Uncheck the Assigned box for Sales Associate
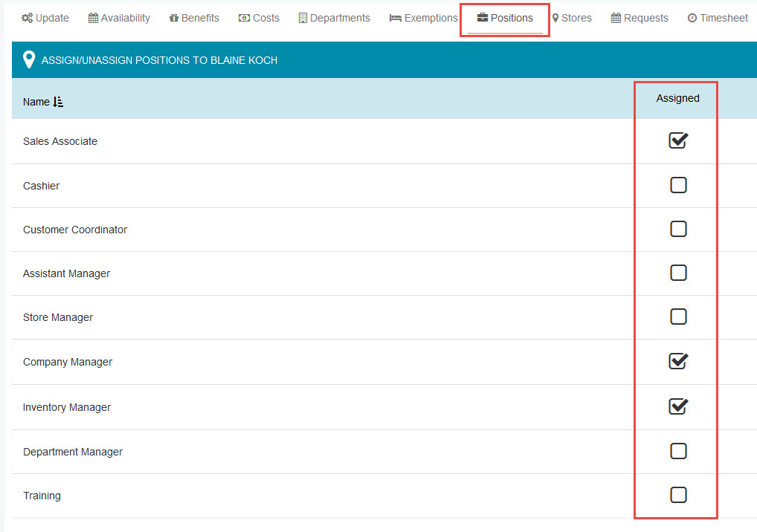Image resolution: width=757 pixels, height=532 pixels. click(677, 140)
